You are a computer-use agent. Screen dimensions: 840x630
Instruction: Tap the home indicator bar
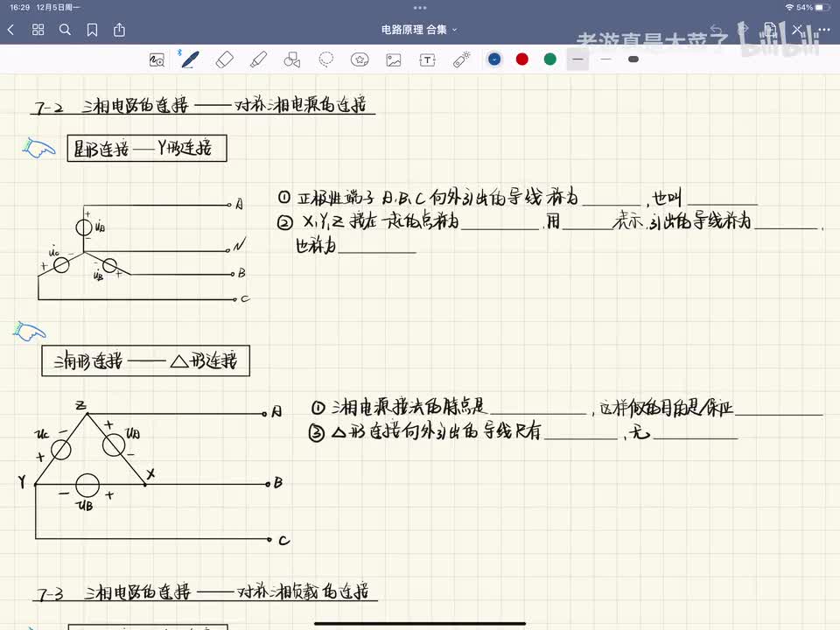coord(419,624)
